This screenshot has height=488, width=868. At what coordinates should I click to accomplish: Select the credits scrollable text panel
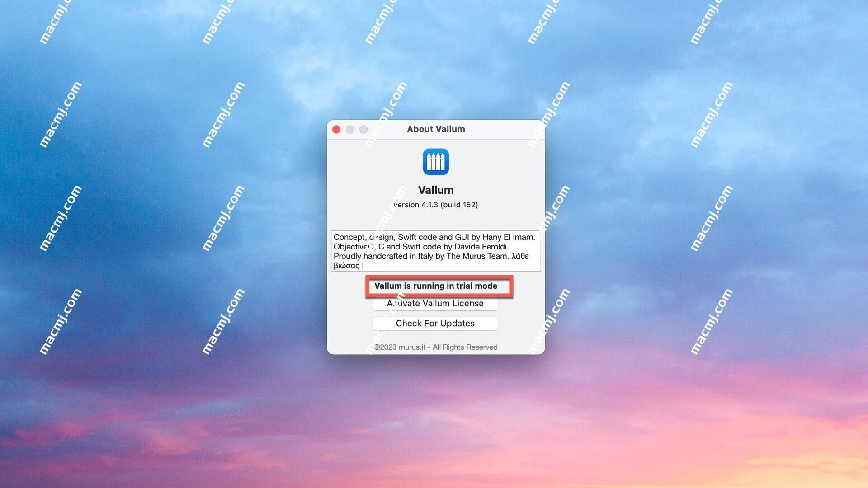point(435,251)
